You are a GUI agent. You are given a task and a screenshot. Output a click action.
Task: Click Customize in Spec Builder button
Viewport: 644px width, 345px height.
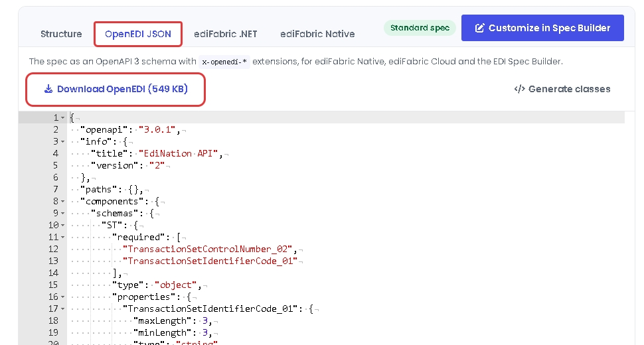542,28
